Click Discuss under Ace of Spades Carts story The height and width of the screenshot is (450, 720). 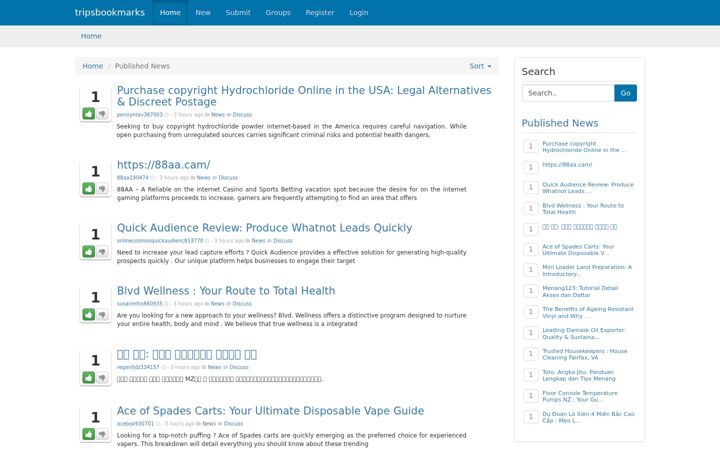[x=233, y=423]
